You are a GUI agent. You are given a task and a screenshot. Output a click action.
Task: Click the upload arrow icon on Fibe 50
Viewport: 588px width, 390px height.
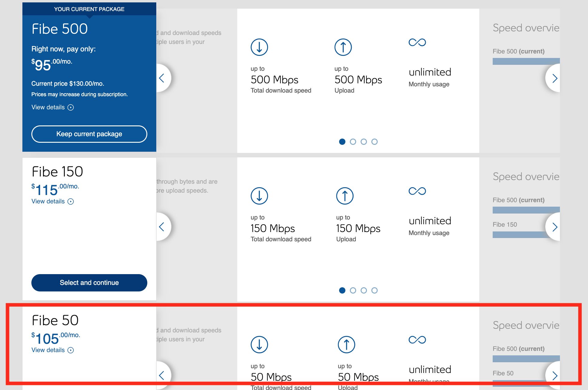(346, 344)
